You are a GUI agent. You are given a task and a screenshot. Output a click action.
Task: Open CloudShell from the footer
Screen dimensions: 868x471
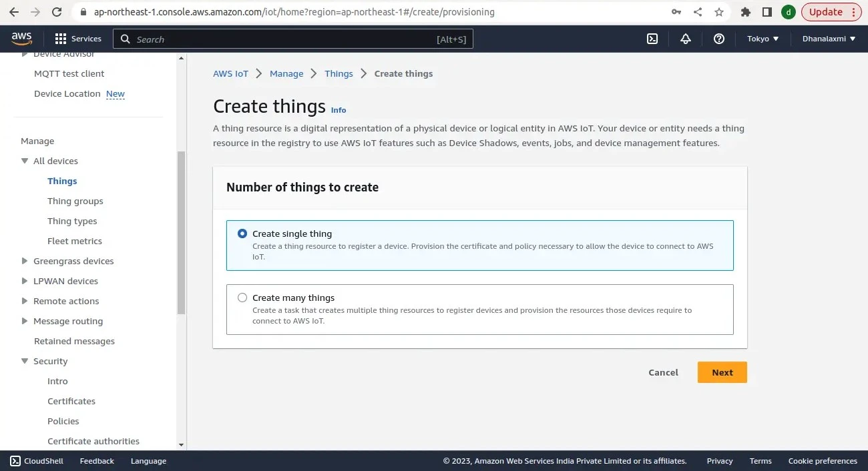click(37, 460)
